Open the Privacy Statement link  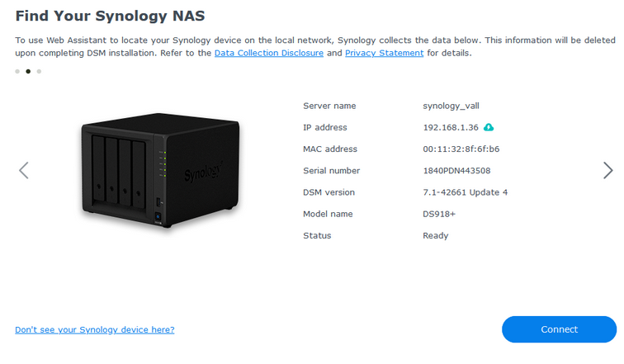pyautogui.click(x=384, y=53)
